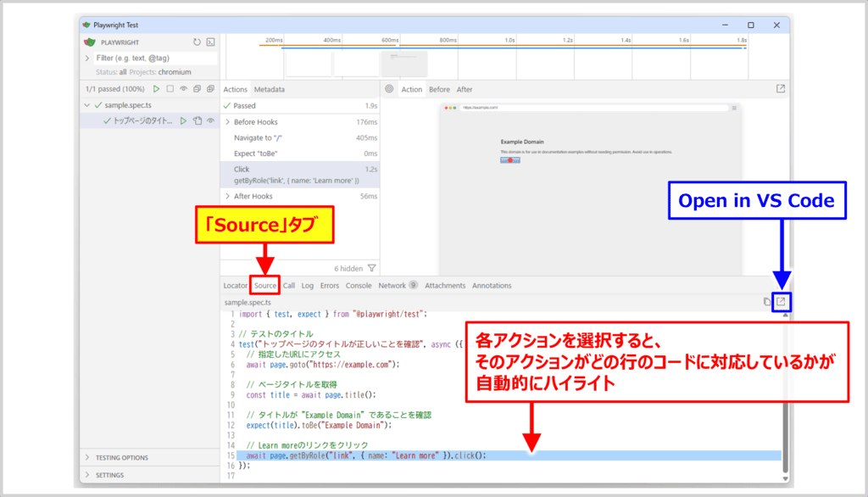868x497 pixels.
Task: Toggle watch on the selected test row
Action: 210,121
